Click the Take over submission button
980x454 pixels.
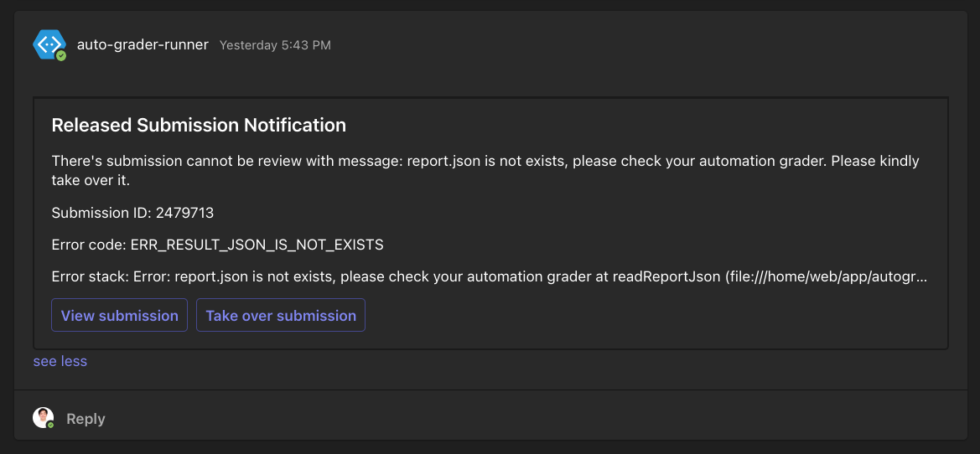281,315
